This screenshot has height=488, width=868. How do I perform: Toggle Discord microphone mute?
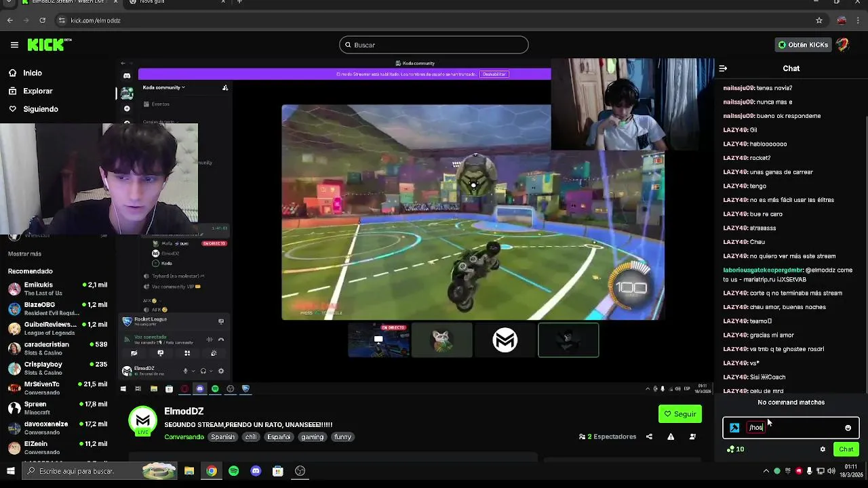185,371
